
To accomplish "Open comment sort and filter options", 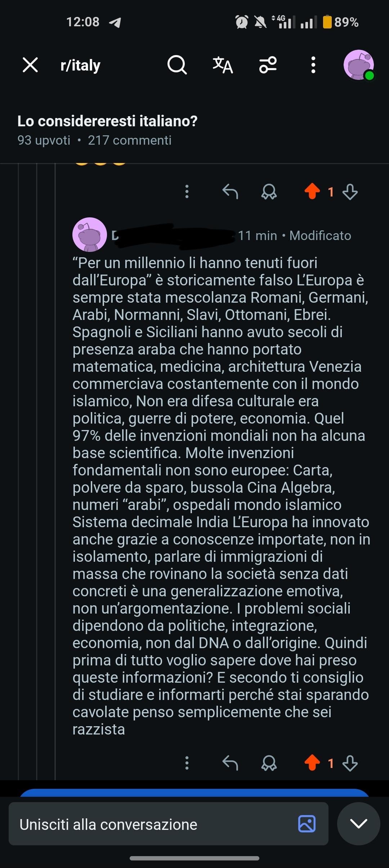I will click(268, 65).
